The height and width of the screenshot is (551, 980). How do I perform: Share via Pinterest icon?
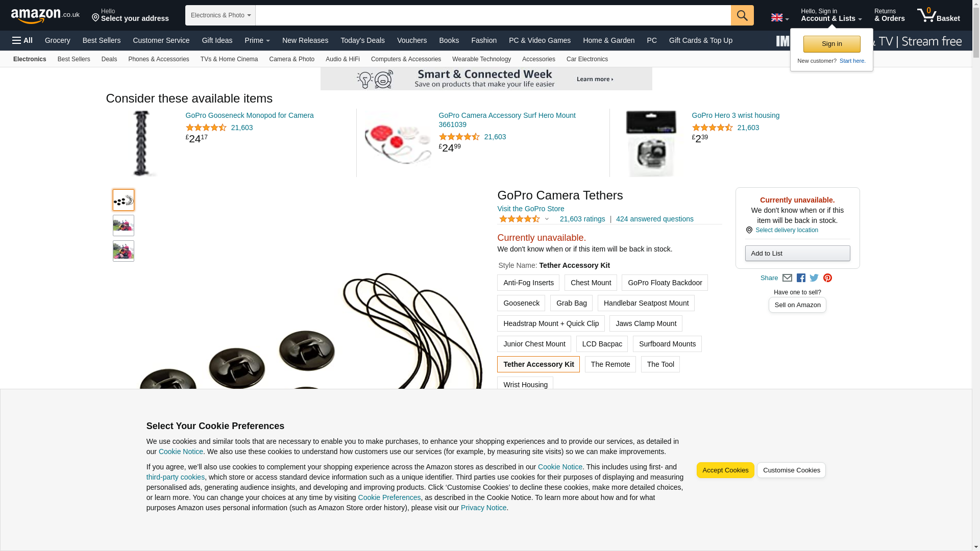(x=827, y=278)
